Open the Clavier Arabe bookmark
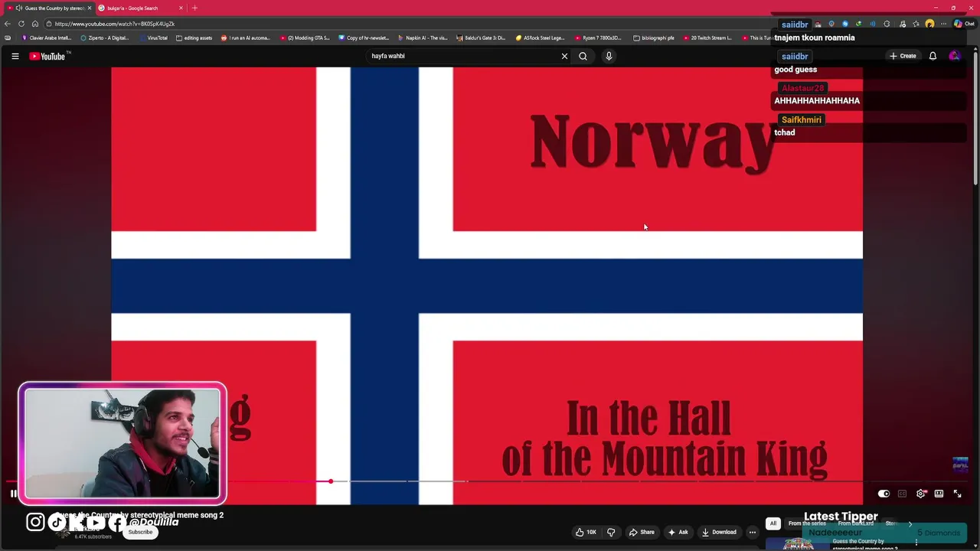This screenshot has width=980, height=551. pyautogui.click(x=47, y=37)
